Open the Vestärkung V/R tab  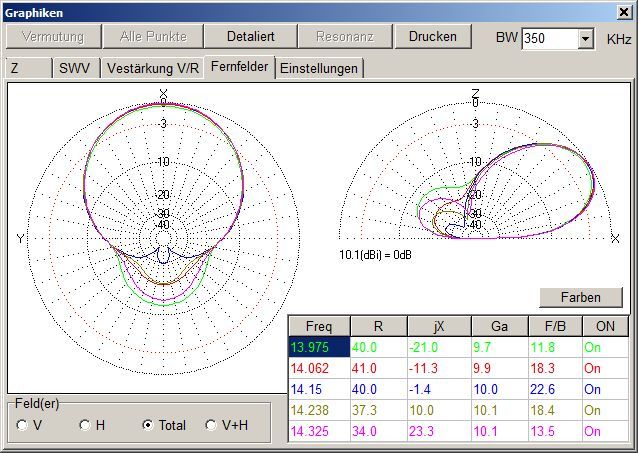[153, 68]
